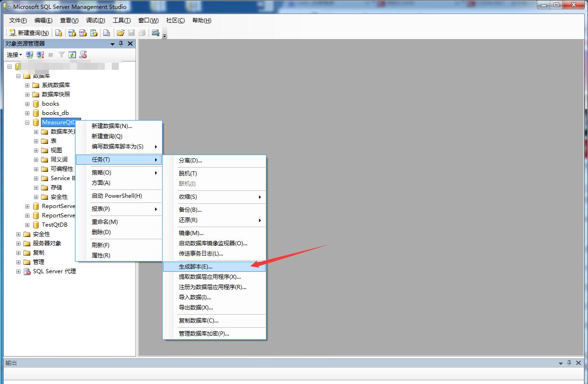Choose 生成脚本(E)... from Tasks submenu

214,267
